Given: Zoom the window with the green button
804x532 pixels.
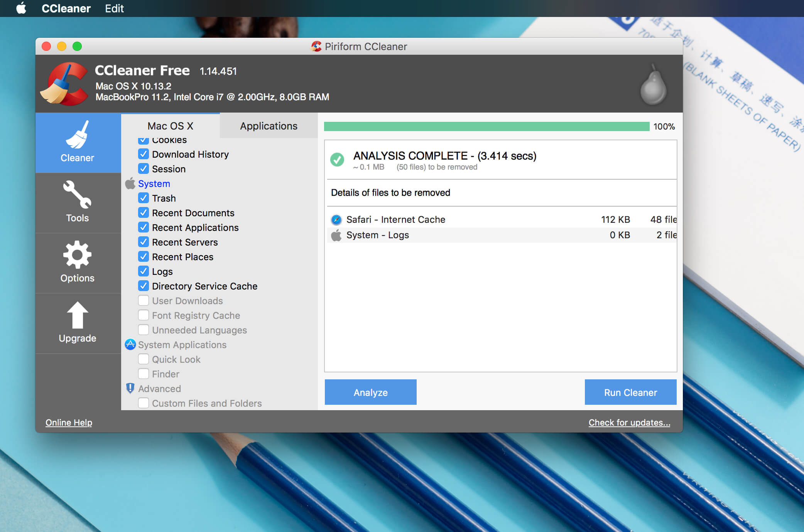Looking at the screenshot, I should 77,47.
